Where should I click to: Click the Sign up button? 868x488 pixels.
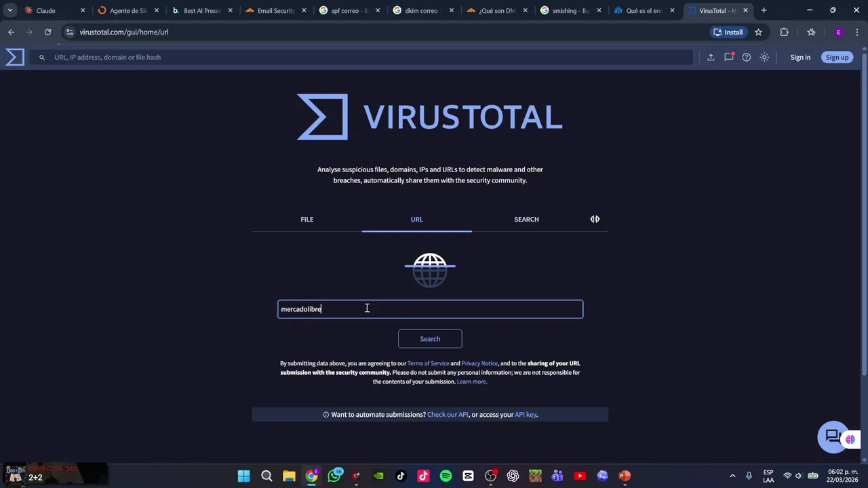coord(837,57)
